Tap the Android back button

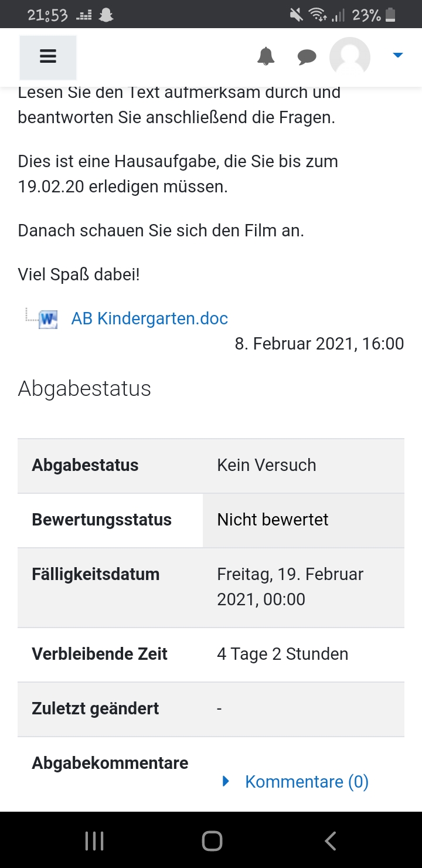[x=330, y=841]
